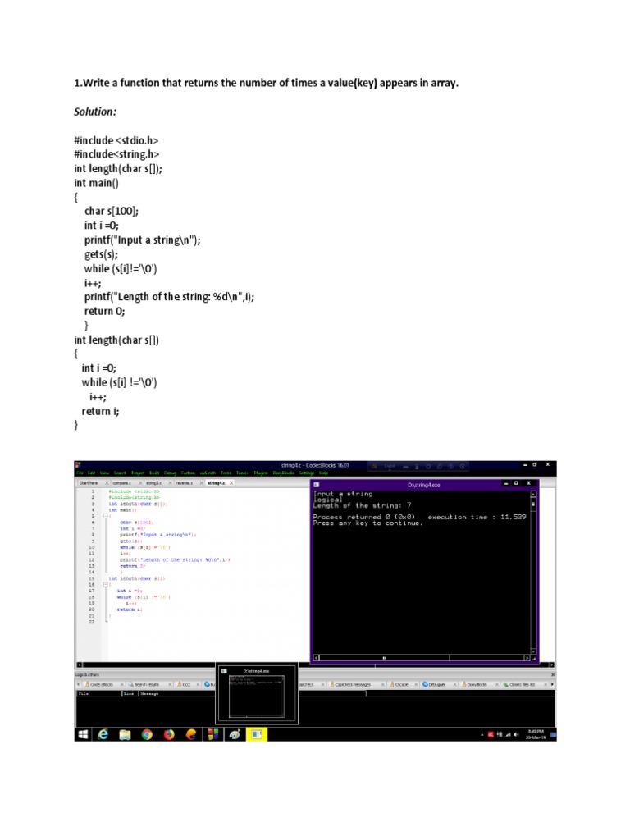Open the Build menu

pos(154,473)
